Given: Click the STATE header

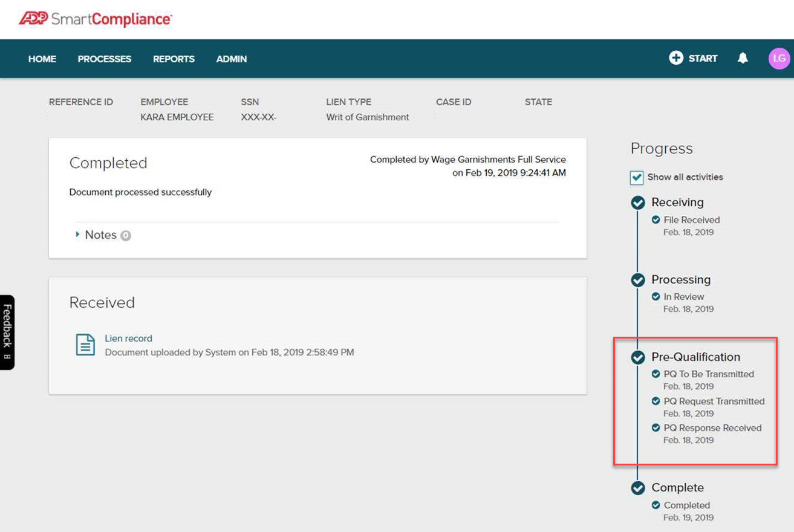Looking at the screenshot, I should (538, 102).
